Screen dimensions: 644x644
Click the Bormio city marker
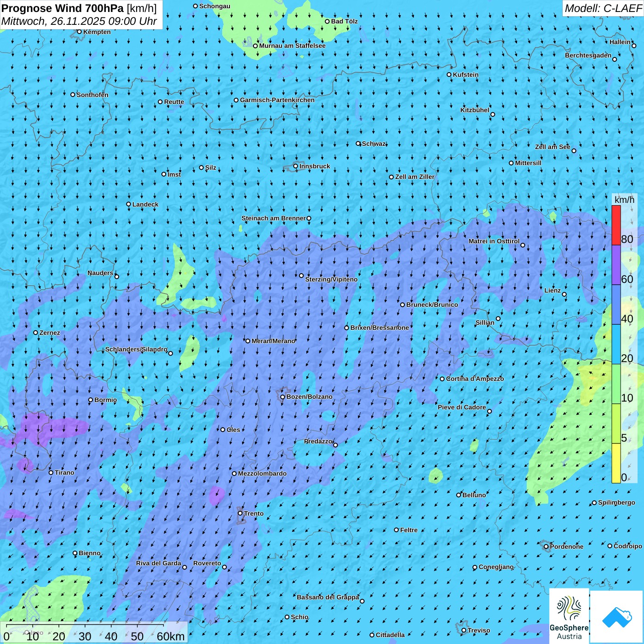(91, 400)
